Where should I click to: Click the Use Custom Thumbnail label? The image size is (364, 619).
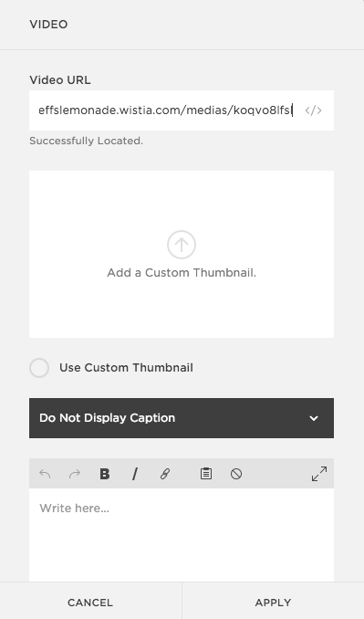[x=126, y=368]
